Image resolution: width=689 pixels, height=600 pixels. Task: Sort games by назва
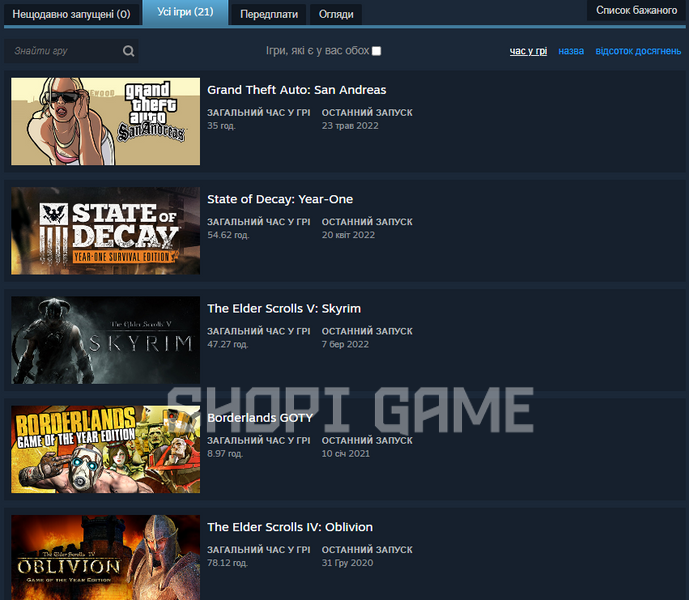point(571,51)
